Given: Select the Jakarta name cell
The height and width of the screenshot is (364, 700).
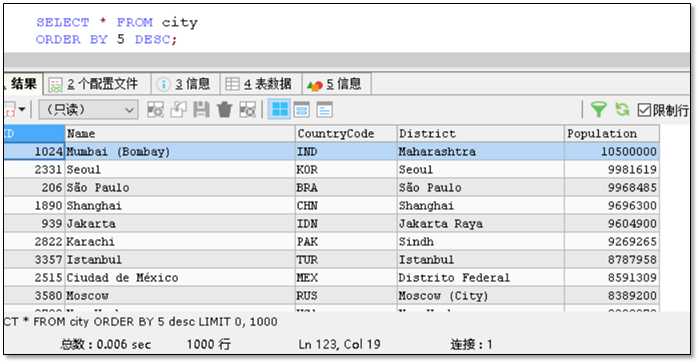Looking at the screenshot, I should pyautogui.click(x=180, y=223).
